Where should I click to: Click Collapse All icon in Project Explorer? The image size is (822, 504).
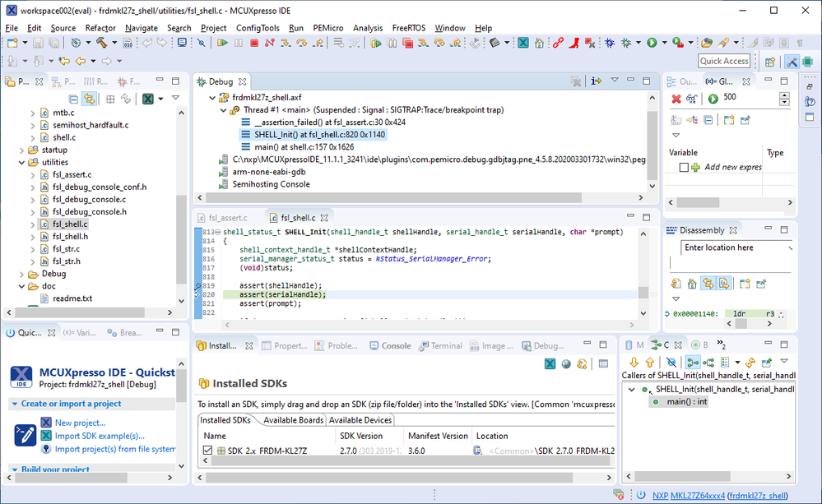coord(73,99)
